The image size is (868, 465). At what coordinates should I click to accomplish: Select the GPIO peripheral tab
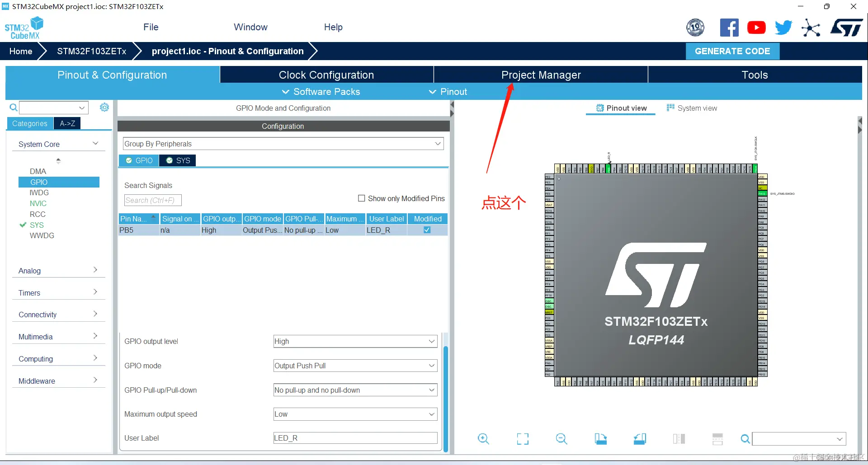[139, 160]
